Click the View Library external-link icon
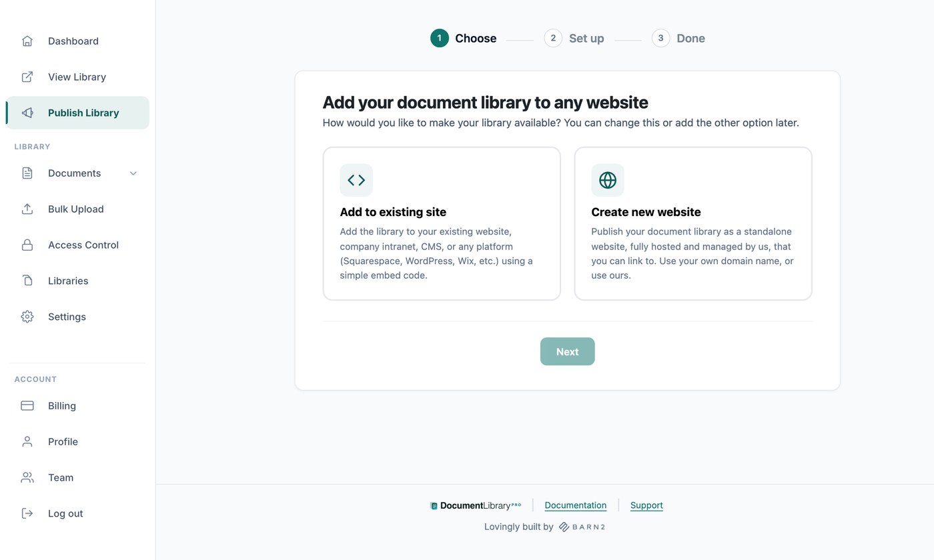 27,77
